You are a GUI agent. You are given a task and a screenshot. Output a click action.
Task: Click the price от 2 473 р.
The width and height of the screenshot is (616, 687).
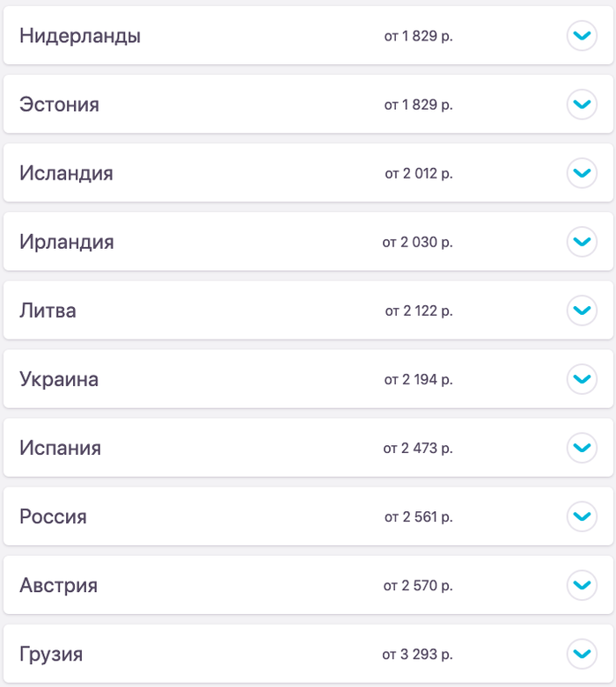(x=418, y=448)
